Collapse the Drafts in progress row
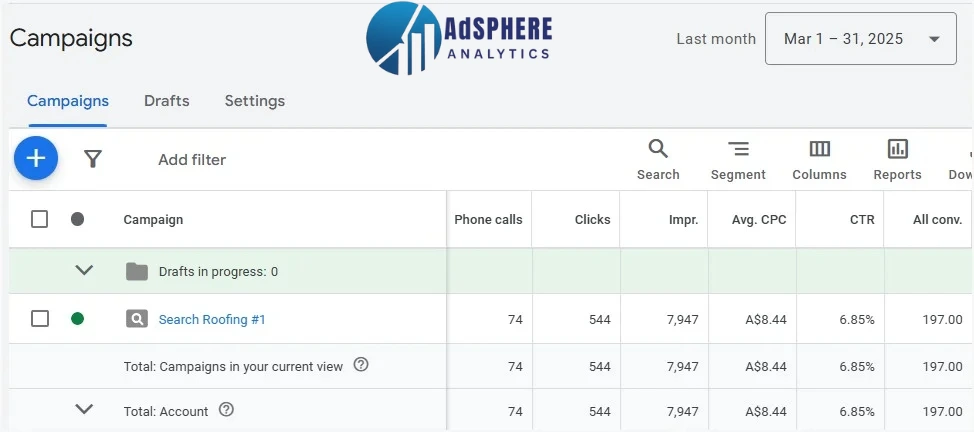 pos(84,270)
